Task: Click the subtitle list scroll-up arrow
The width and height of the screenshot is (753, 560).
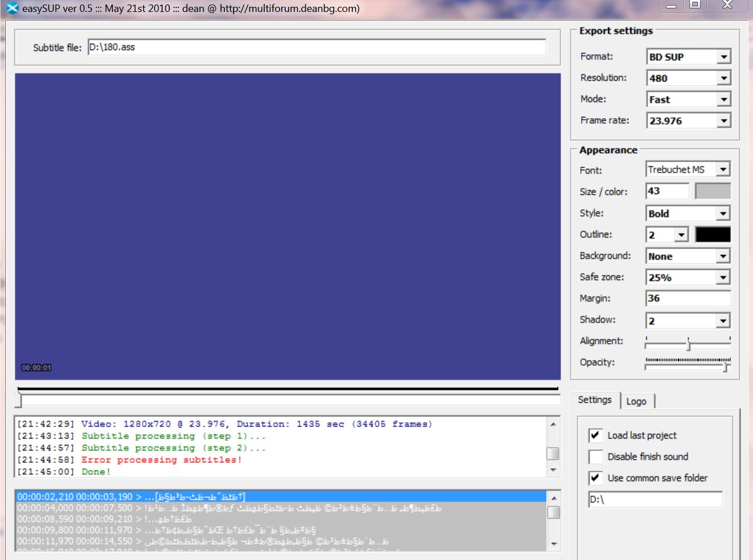Action: 554,498
